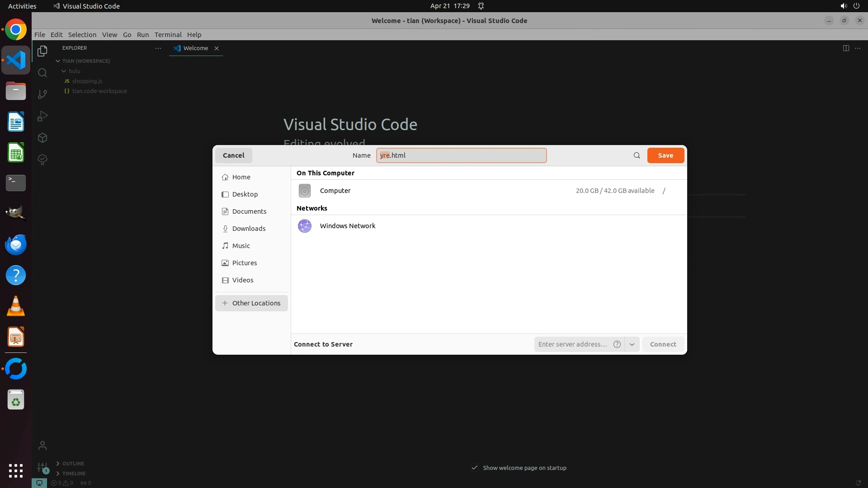Image resolution: width=868 pixels, height=488 pixels.
Task: Select Downloads in dialog sidebar
Action: pos(249,229)
